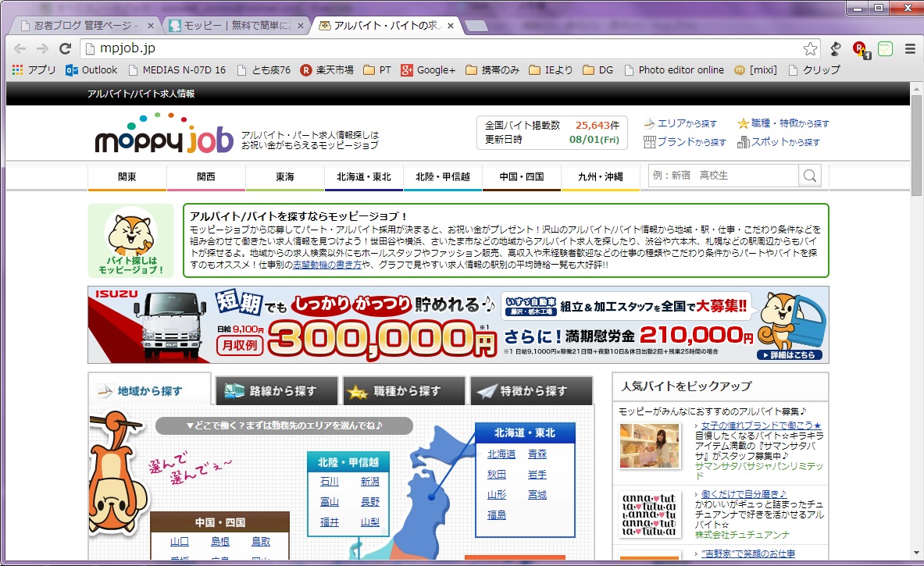Click 女子の憧れブランドで働こう★ link
The height and width of the screenshot is (566, 924).
762,425
